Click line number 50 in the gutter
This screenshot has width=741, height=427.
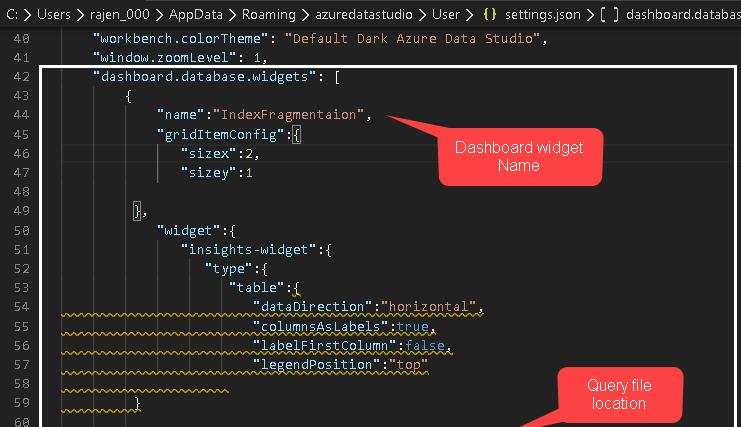click(21, 231)
